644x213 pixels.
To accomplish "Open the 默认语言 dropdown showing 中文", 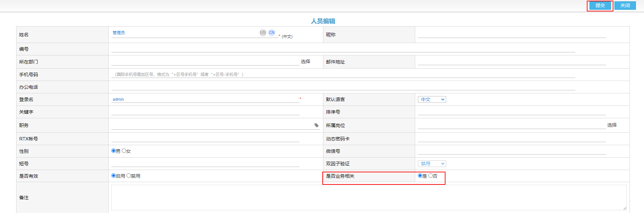I will click(432, 99).
